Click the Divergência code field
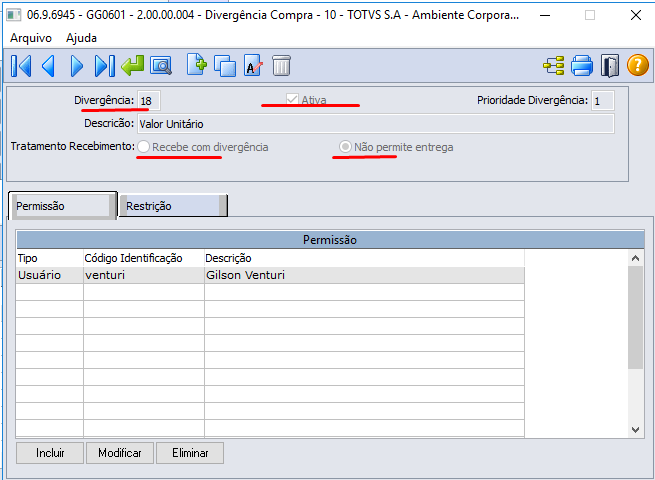The width and height of the screenshot is (655, 480). coord(149,101)
